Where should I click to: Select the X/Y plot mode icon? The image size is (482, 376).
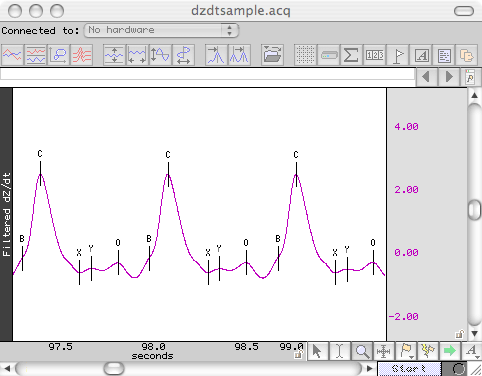(x=59, y=55)
